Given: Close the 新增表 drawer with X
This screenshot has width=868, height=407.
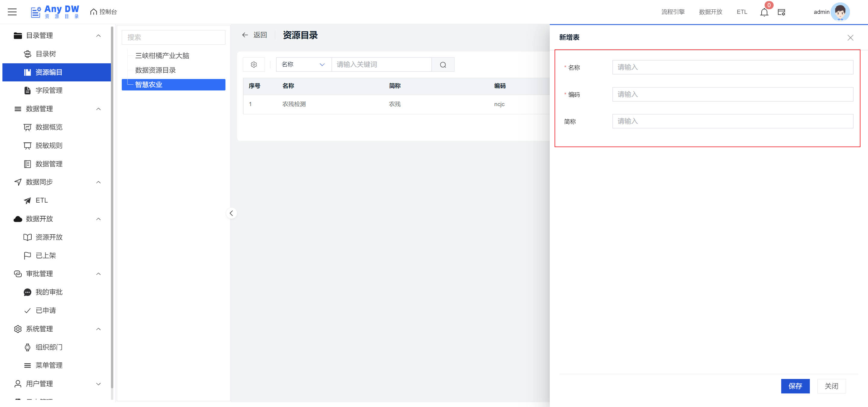Looking at the screenshot, I should point(850,38).
